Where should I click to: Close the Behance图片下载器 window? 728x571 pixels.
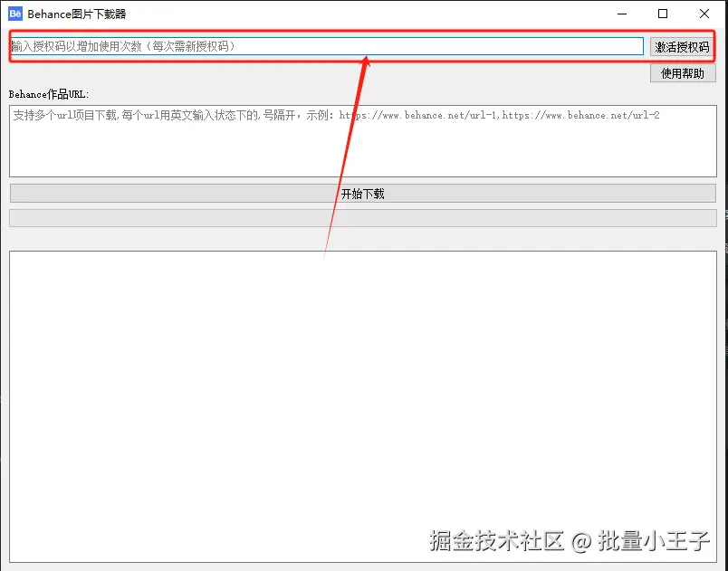pos(704,14)
